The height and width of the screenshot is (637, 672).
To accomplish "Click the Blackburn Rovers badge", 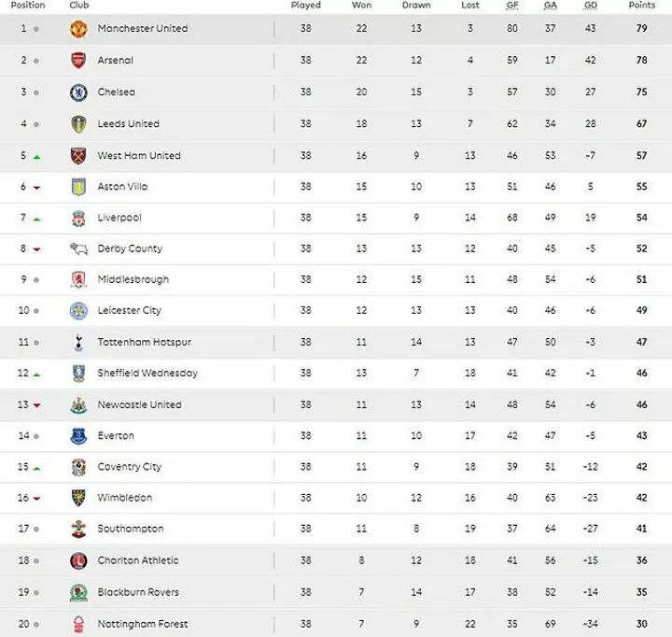I will 78,592.
